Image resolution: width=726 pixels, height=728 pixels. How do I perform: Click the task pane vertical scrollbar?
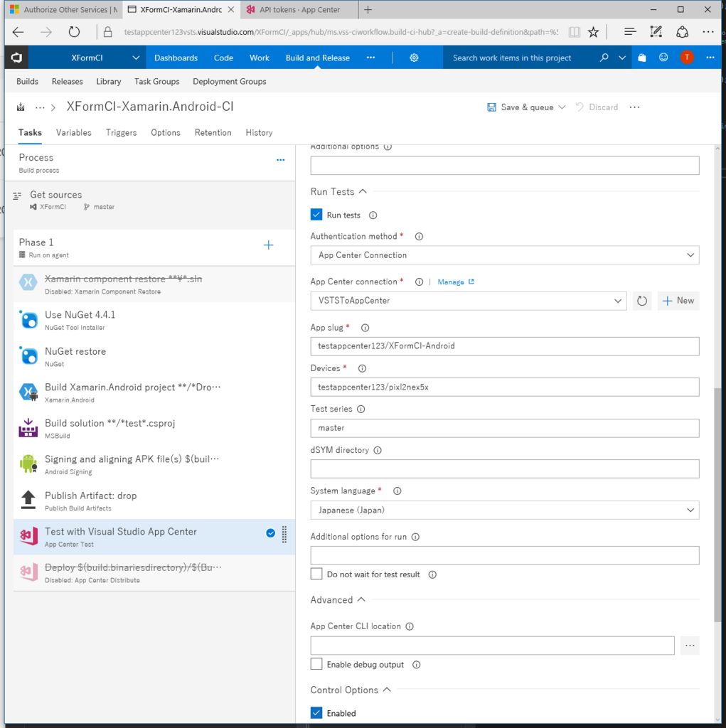click(717, 504)
